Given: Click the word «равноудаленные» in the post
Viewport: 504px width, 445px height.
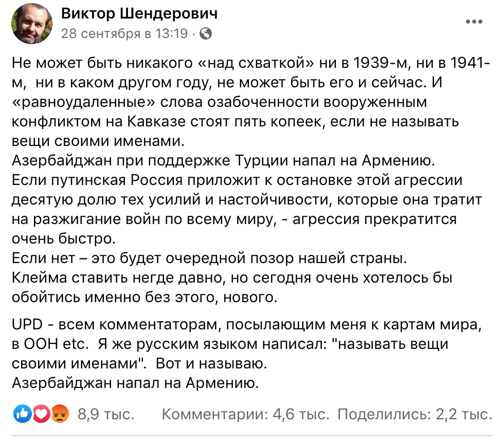Looking at the screenshot, I should [83, 102].
